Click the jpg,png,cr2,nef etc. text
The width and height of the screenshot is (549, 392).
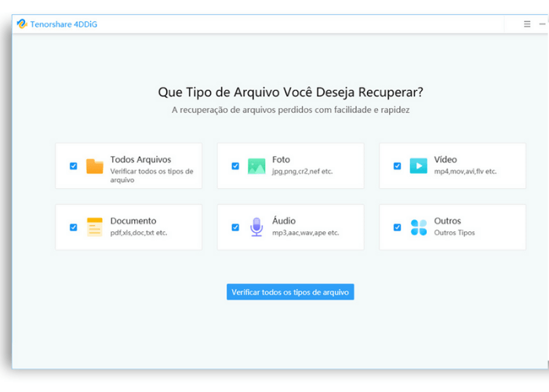click(303, 172)
